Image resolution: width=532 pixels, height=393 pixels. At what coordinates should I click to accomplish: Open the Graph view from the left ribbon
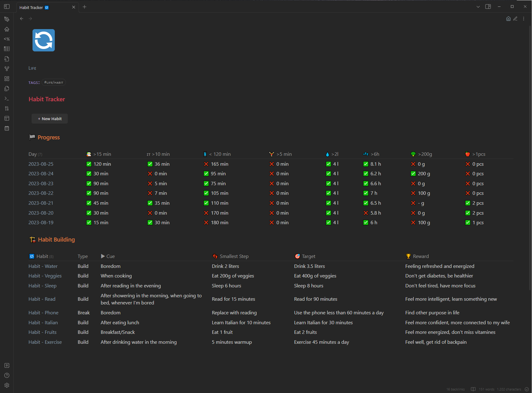point(7,68)
